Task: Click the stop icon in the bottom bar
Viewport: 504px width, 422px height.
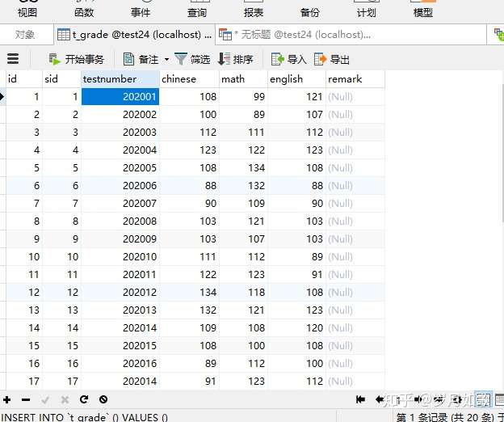Action: pyautogui.click(x=103, y=399)
